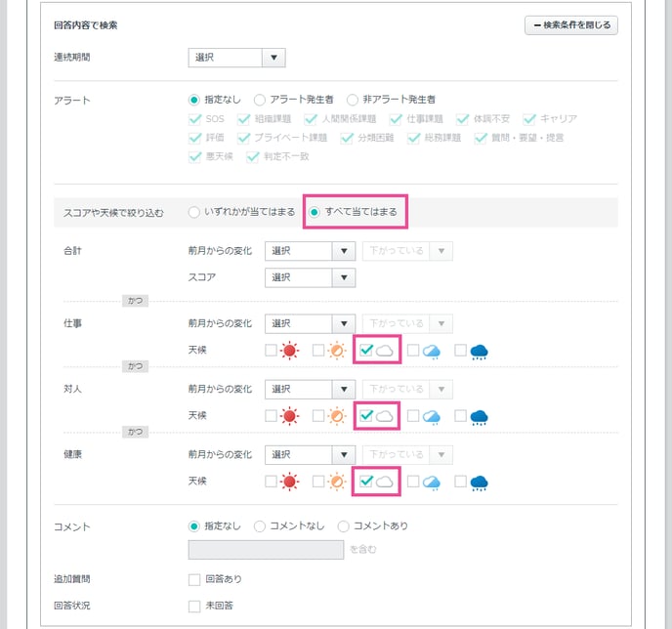Open the 下がっている dropdown in 仕事 row
672x629 pixels.
click(x=407, y=323)
